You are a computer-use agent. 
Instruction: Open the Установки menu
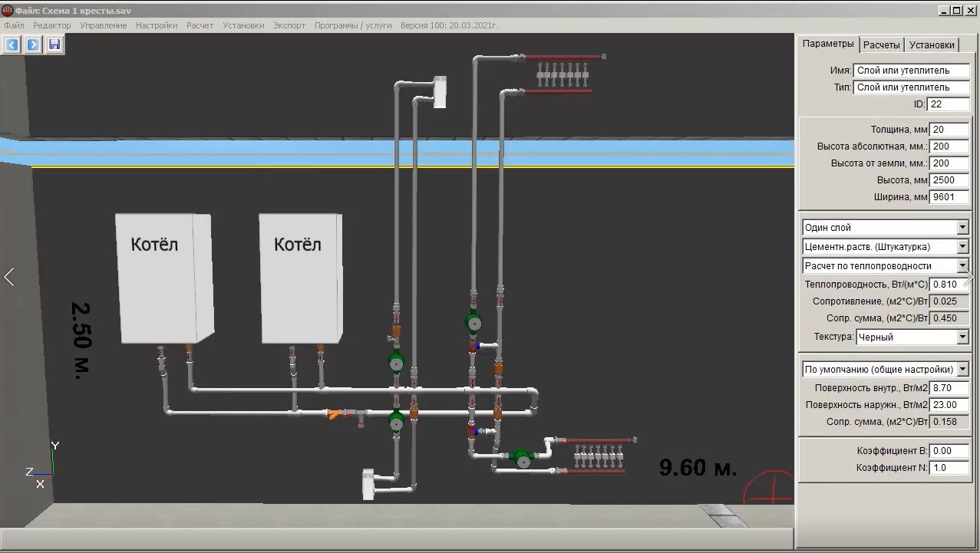pos(243,25)
